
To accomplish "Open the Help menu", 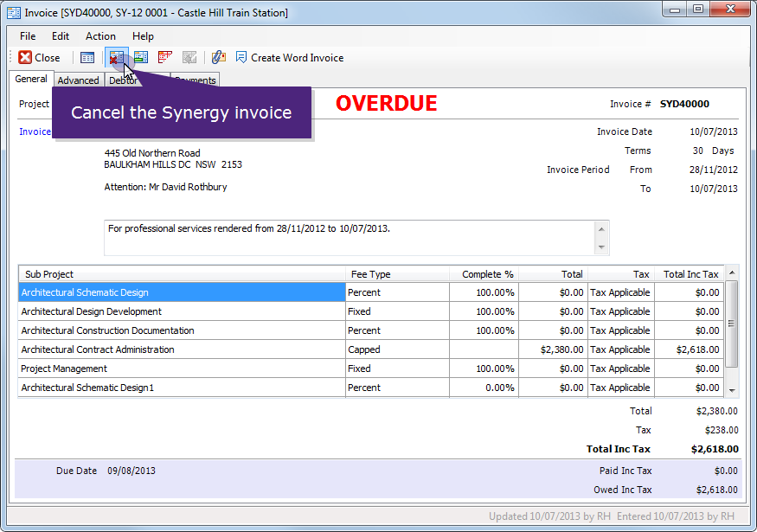I will click(143, 36).
